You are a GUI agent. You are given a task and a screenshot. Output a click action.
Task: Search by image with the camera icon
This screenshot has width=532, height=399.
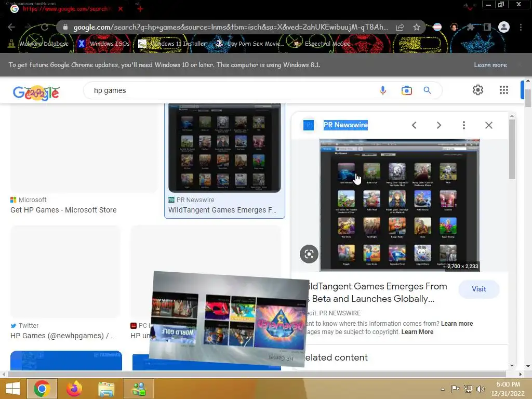click(x=406, y=90)
